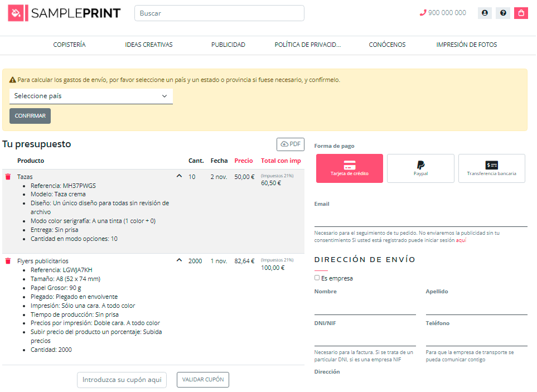
Task: Open the Copistería menu
Action: (x=69, y=45)
